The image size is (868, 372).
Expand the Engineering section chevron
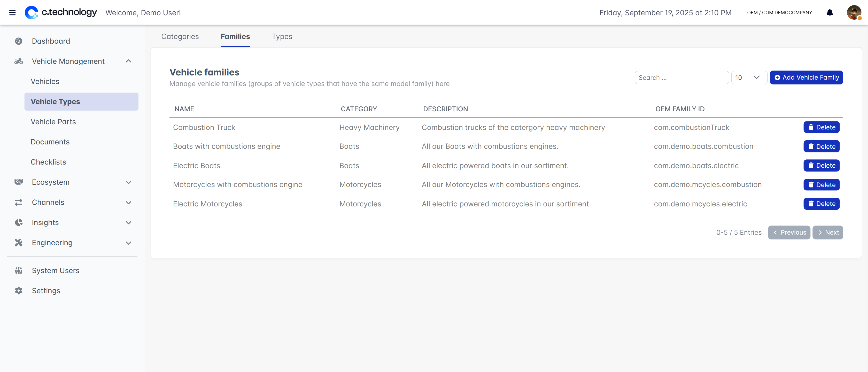tap(128, 243)
